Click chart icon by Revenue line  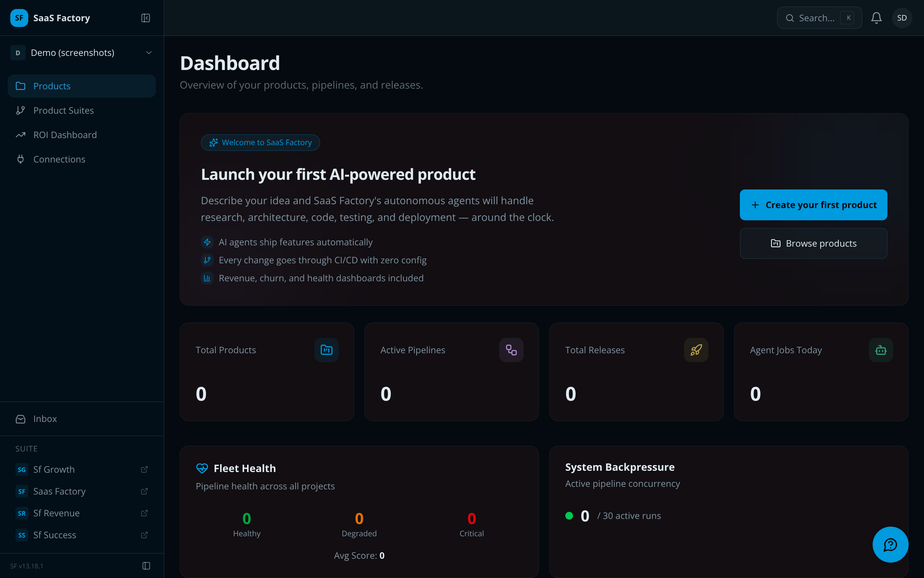pyautogui.click(x=207, y=278)
